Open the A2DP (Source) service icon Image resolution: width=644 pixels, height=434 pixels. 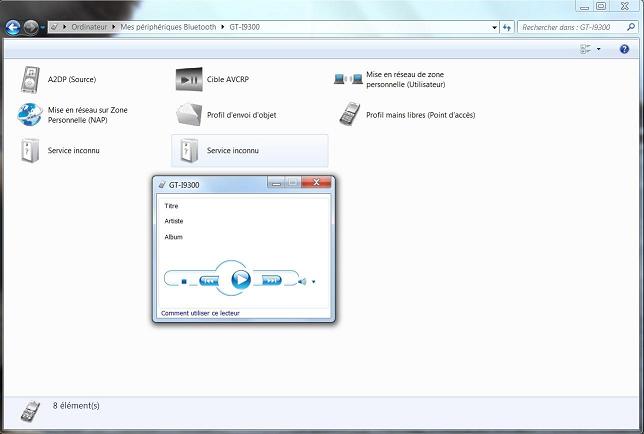click(30, 79)
